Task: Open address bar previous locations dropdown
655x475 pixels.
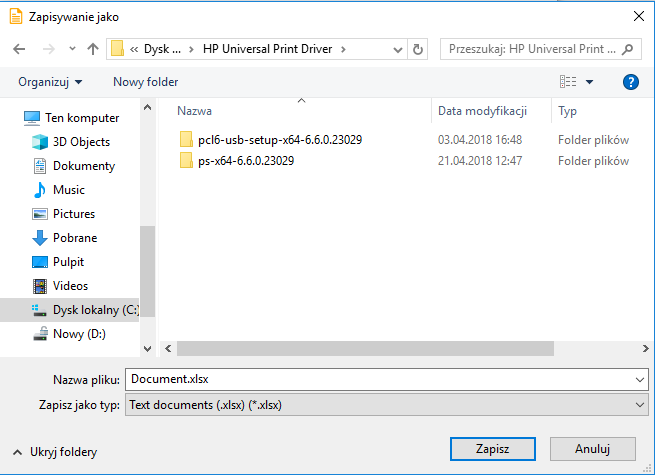Action: click(x=398, y=50)
